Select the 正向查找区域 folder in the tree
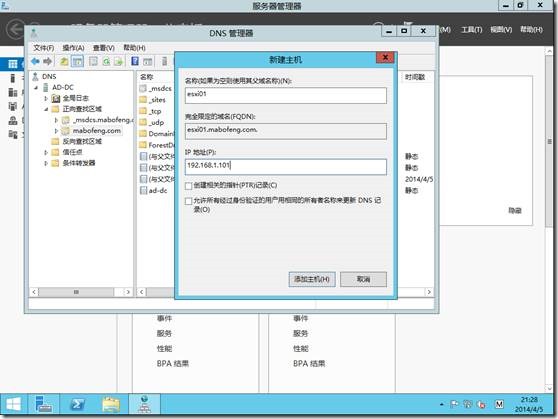This screenshot has width=558, height=419. pyautogui.click(x=82, y=109)
